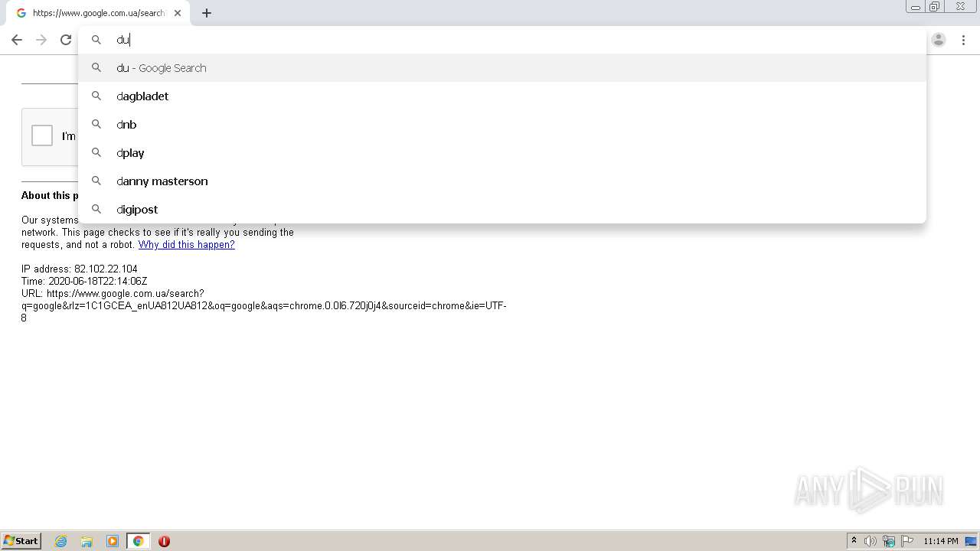Click the 11:14 PM taskbar clock
Screen dimensions: 980x551
tap(941, 541)
